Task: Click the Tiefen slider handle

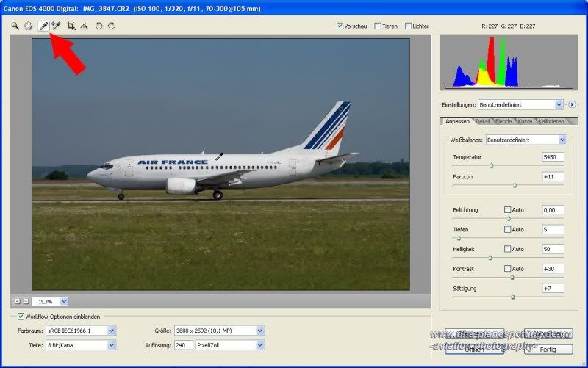Action: pos(459,238)
